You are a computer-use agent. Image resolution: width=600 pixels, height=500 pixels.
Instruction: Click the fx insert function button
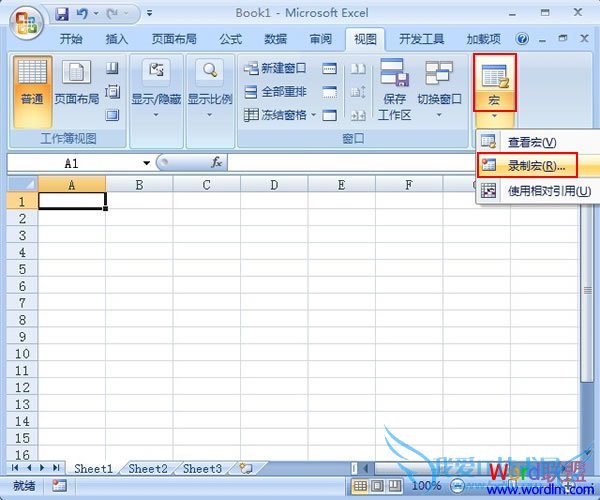pos(217,163)
